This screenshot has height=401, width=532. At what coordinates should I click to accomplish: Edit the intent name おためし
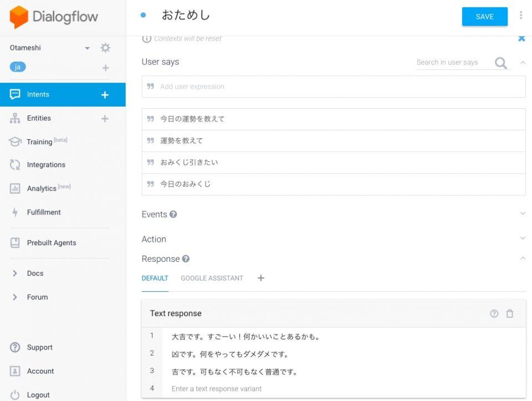click(x=186, y=16)
